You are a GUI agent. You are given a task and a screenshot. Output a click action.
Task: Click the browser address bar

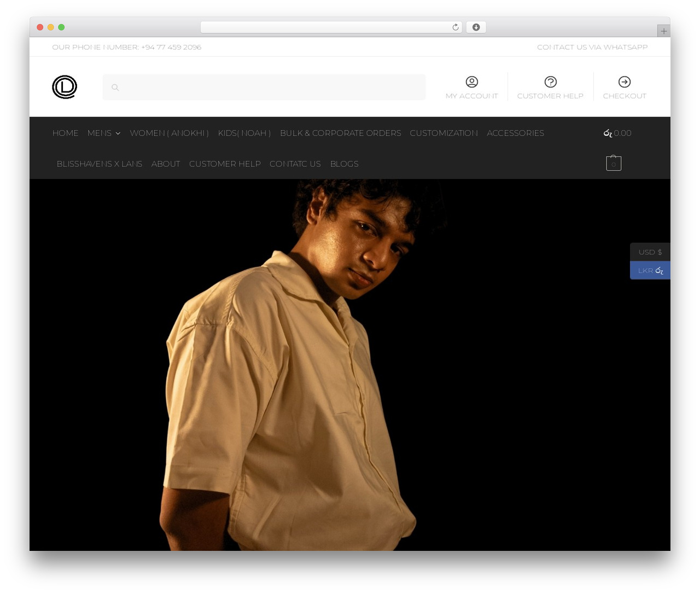coord(331,27)
